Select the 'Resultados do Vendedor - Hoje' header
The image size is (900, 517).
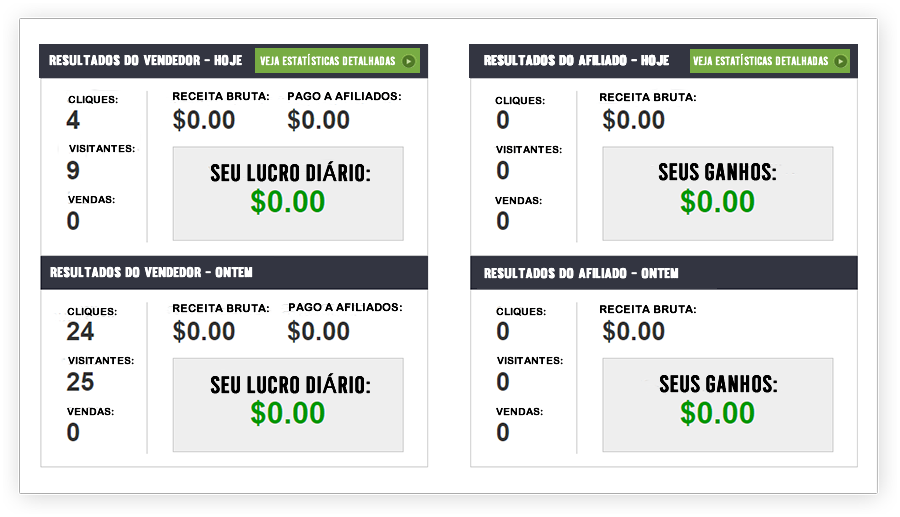(145, 61)
